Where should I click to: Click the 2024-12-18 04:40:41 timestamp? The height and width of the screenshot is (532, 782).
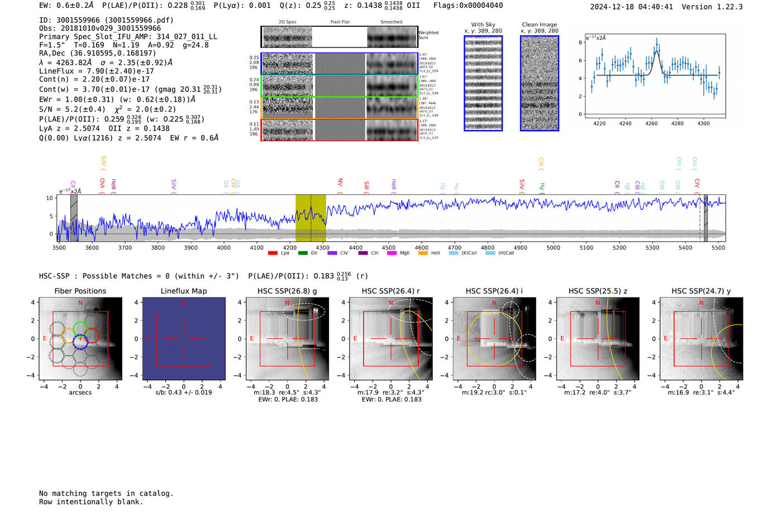pos(632,7)
